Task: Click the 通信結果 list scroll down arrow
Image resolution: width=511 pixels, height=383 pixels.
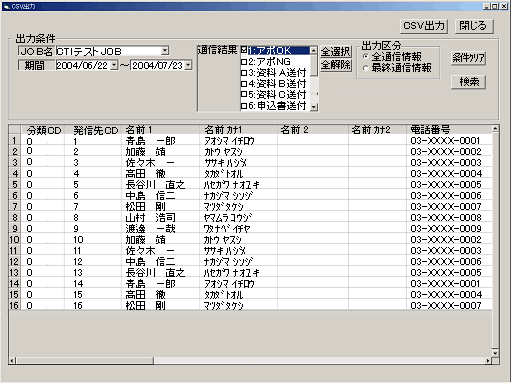Action: (x=313, y=107)
